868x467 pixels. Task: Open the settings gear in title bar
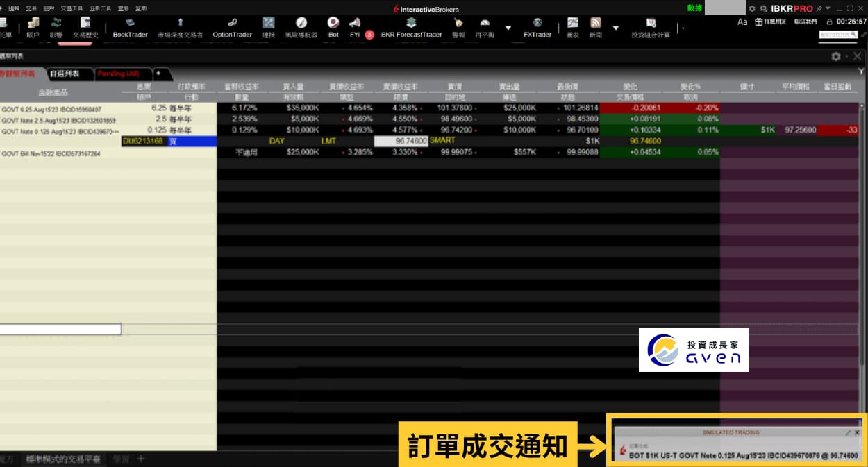click(x=752, y=9)
